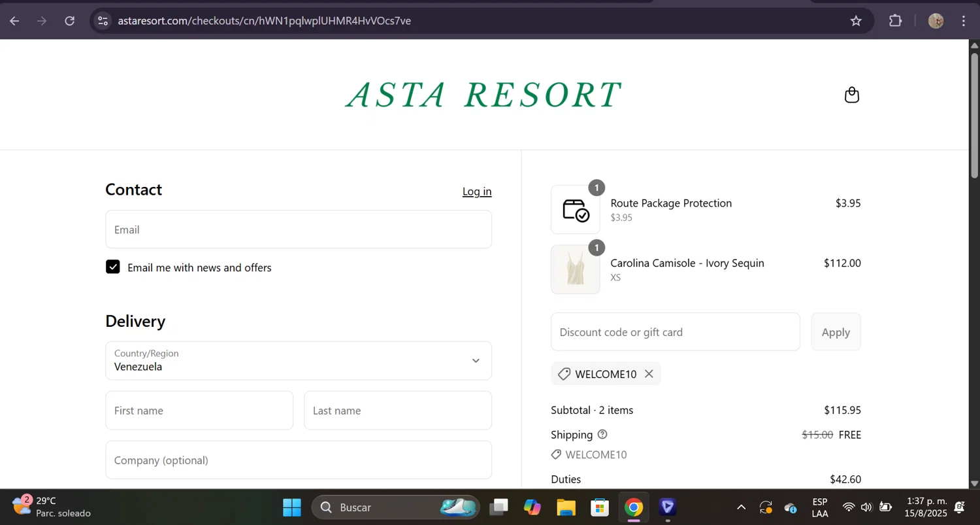Open the Chrome three-dot menu
This screenshot has width=980, height=525.
click(964, 21)
